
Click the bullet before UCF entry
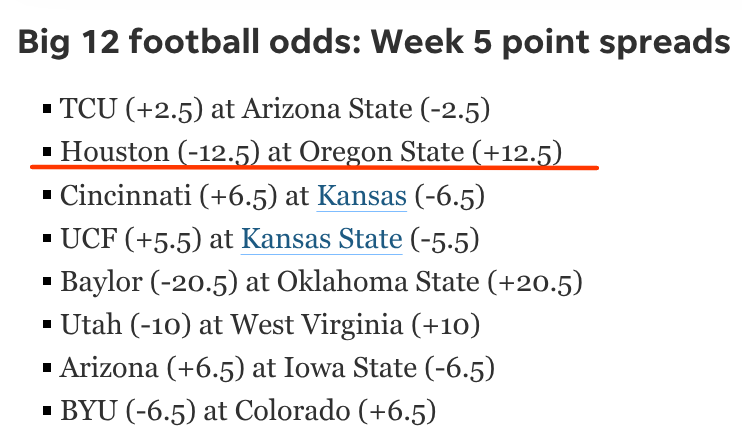click(x=46, y=238)
